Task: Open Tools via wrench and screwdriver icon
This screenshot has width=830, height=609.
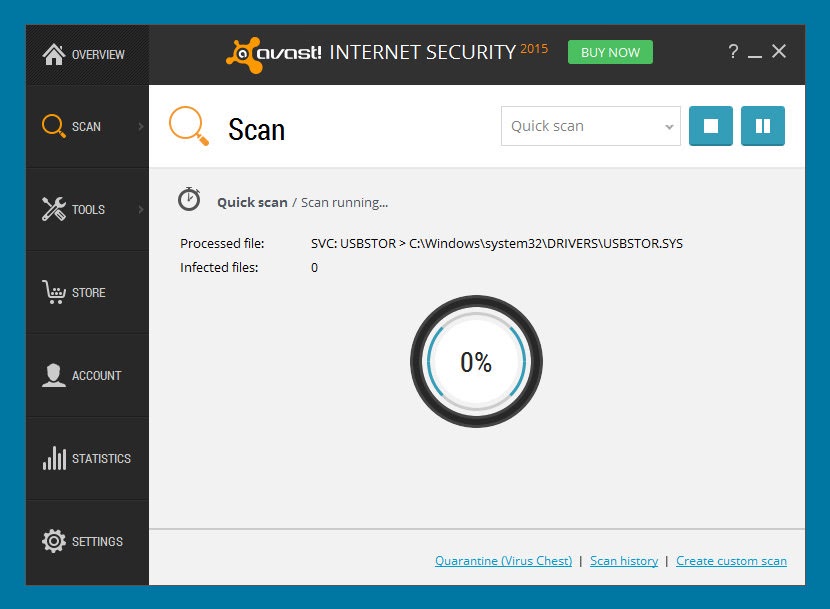Action: coord(53,209)
